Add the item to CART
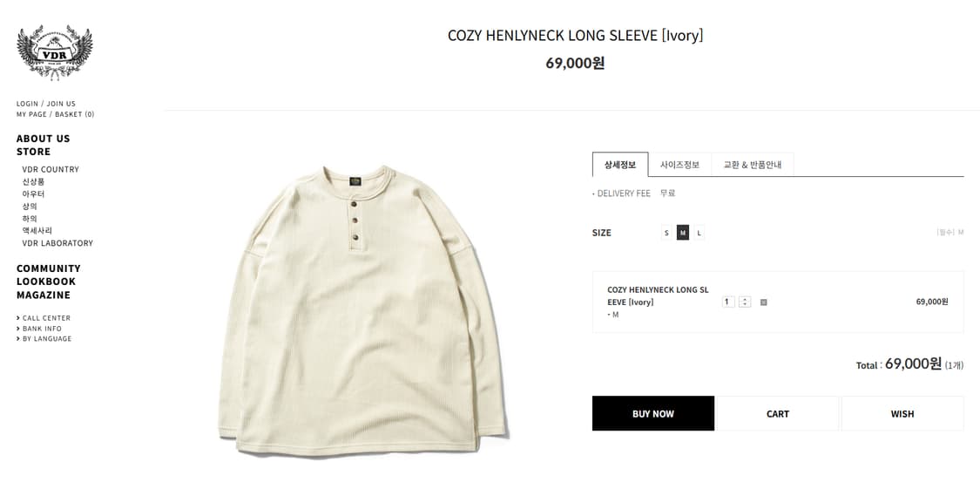The height and width of the screenshot is (489, 980). coord(778,414)
